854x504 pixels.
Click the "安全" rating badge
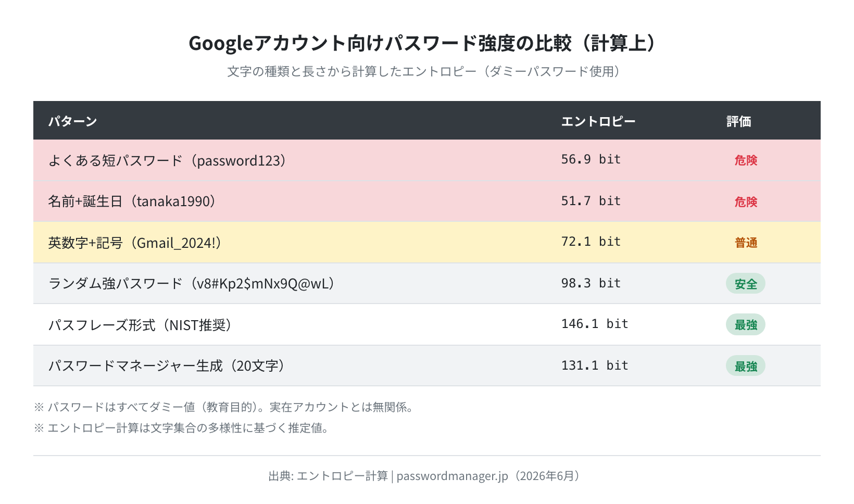click(746, 284)
